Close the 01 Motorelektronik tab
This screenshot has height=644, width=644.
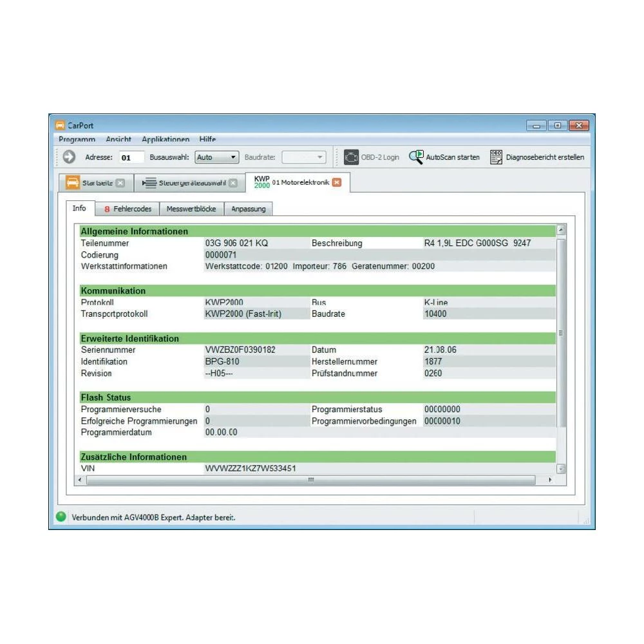tap(336, 182)
